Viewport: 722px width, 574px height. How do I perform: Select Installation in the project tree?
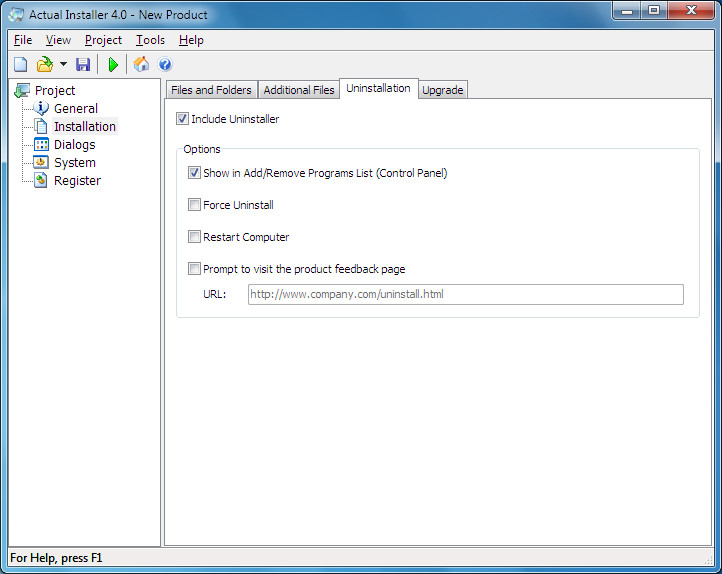[x=85, y=127]
